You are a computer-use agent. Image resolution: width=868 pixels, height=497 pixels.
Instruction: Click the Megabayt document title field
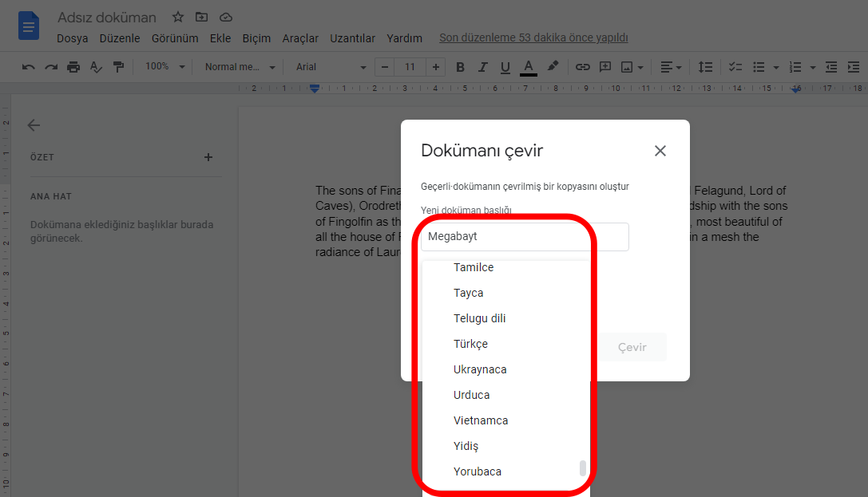[x=525, y=237]
